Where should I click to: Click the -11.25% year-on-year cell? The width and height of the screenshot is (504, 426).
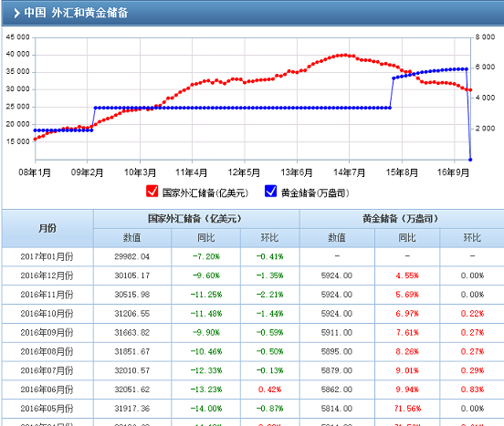click(206, 295)
